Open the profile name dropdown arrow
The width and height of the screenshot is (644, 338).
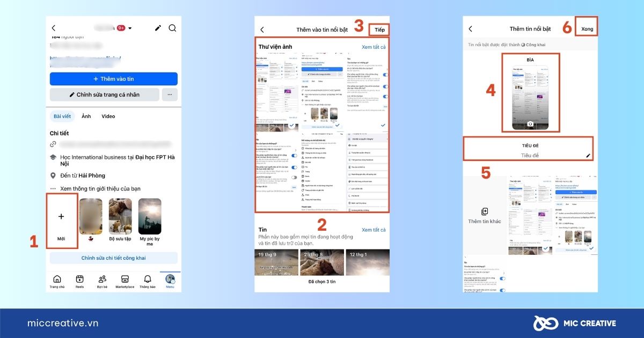tap(130, 28)
